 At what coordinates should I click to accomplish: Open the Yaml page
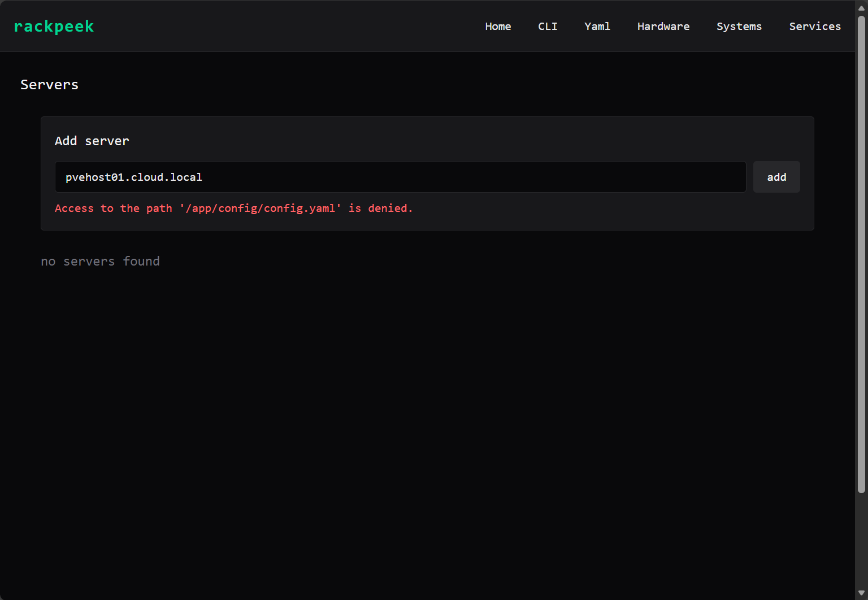pos(597,27)
